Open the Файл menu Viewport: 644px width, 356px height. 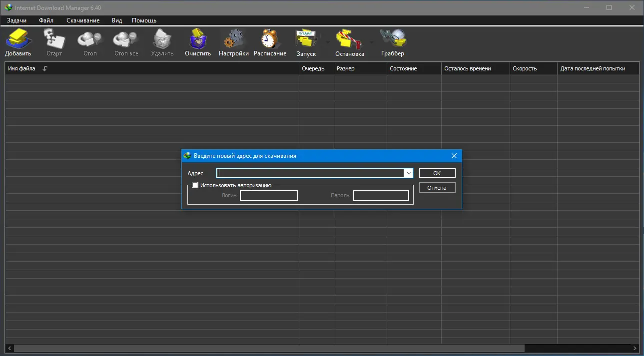46,20
